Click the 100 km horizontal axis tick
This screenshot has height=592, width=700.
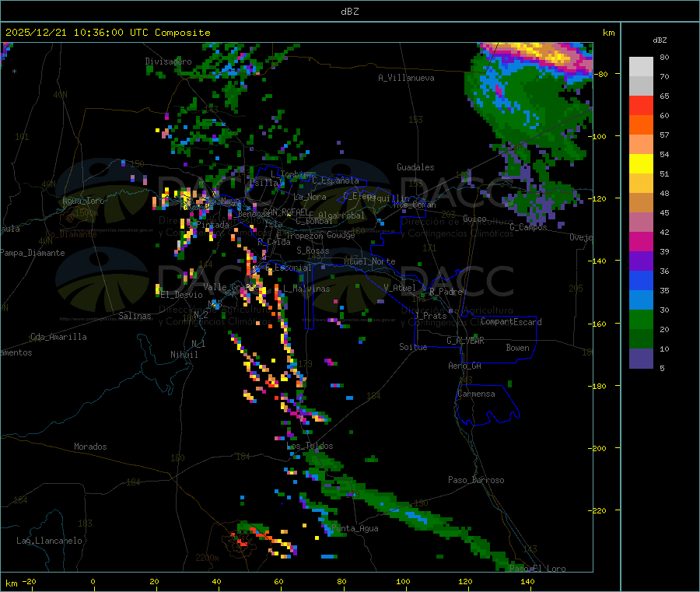click(x=403, y=581)
